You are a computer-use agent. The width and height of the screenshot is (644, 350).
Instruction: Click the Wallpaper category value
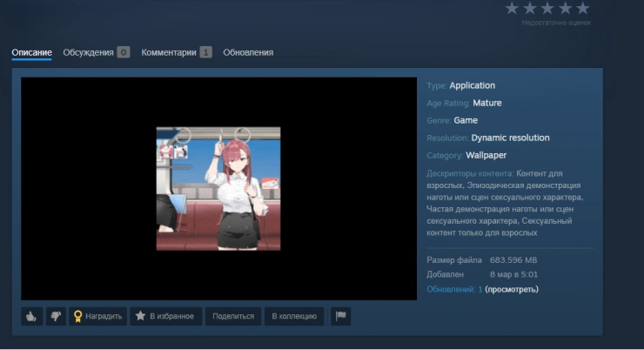pyautogui.click(x=486, y=155)
